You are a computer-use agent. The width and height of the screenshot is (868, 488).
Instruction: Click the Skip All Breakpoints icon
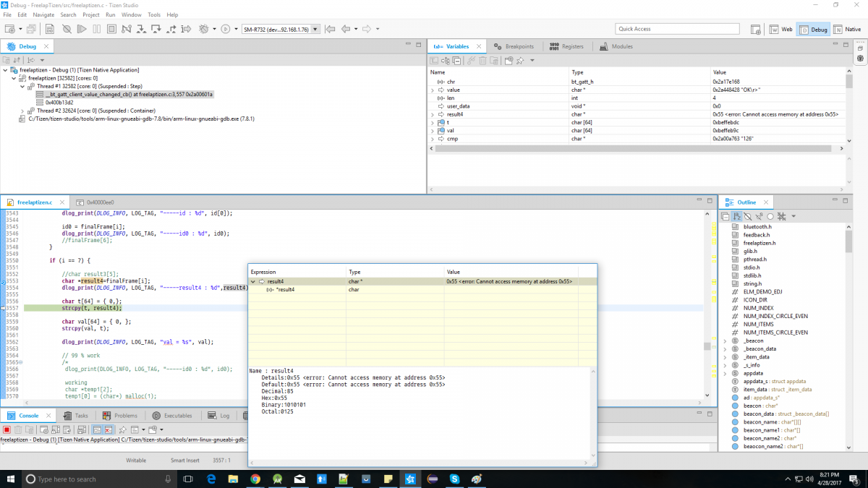(x=66, y=29)
